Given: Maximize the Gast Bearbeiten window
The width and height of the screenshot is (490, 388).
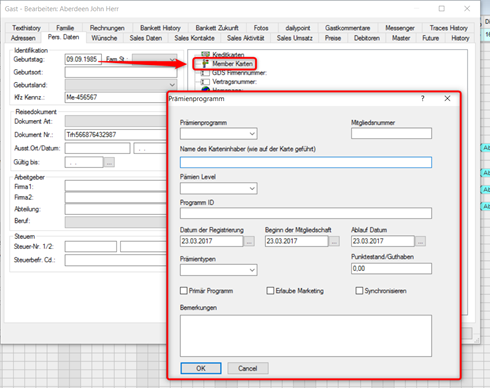Looking at the screenshot, I should (442, 9).
